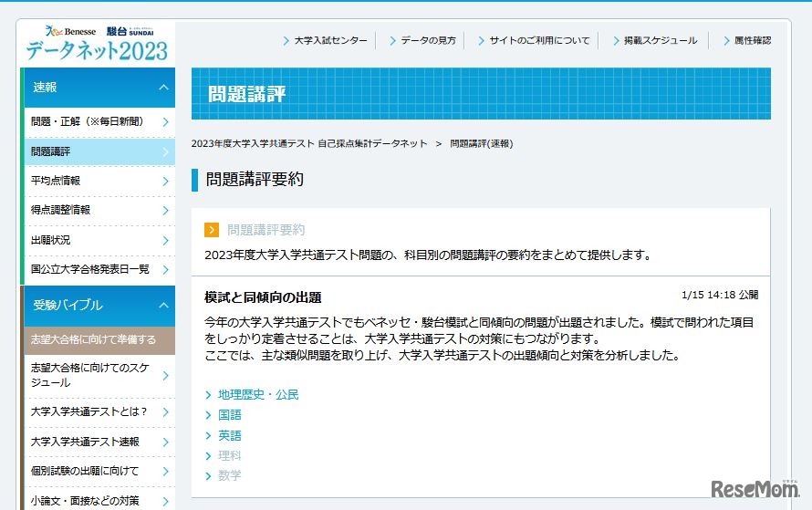This screenshot has width=812, height=510.
Task: Open 問題・正解（※毎日新聞） in sidebar
Action: coord(100,122)
